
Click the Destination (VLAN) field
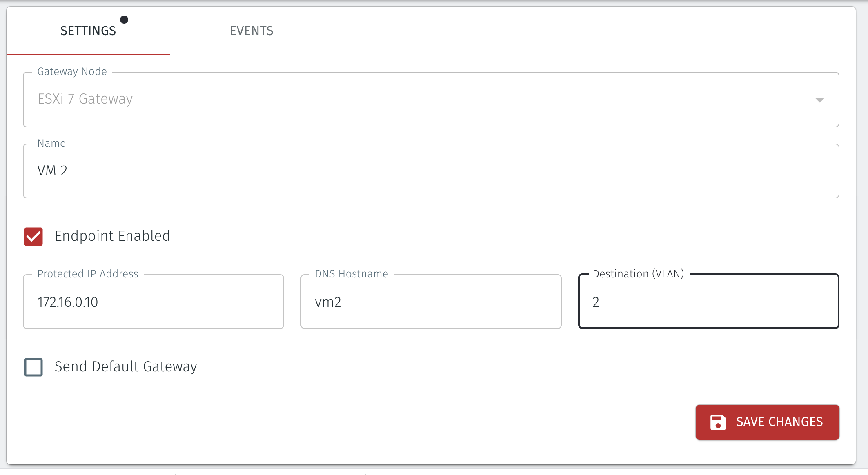pyautogui.click(x=709, y=302)
